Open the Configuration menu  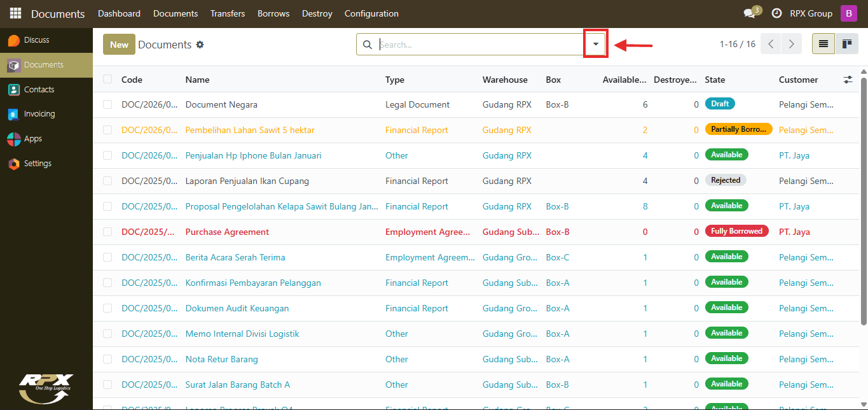coord(371,13)
